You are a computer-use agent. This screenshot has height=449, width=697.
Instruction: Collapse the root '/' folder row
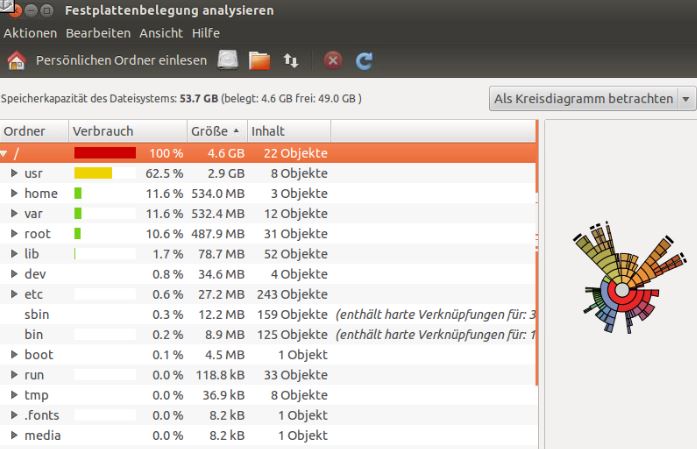pos(4,154)
